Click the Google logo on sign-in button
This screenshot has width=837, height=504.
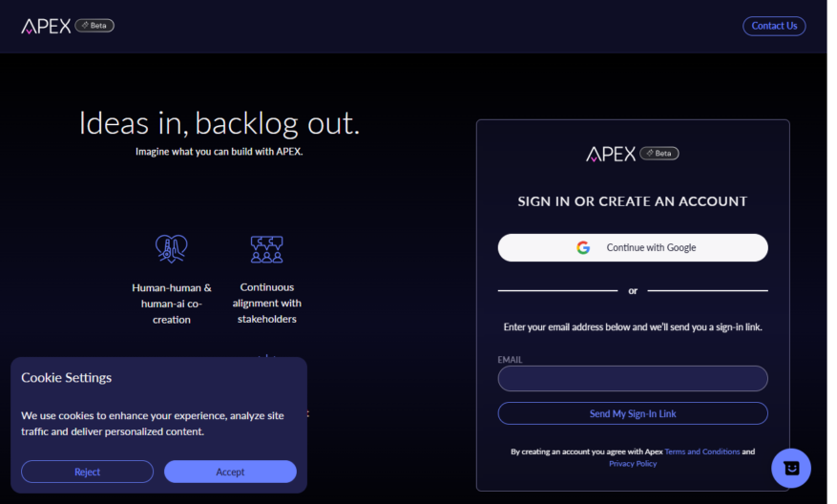583,248
